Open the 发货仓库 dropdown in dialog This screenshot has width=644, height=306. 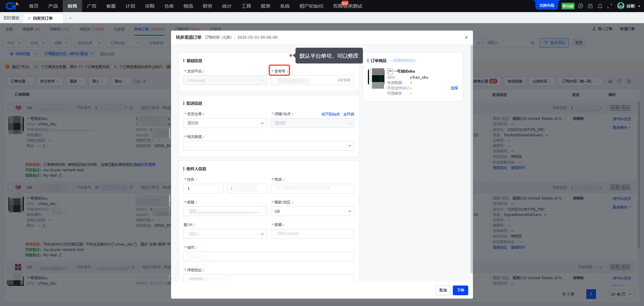pyautogui.click(x=225, y=123)
